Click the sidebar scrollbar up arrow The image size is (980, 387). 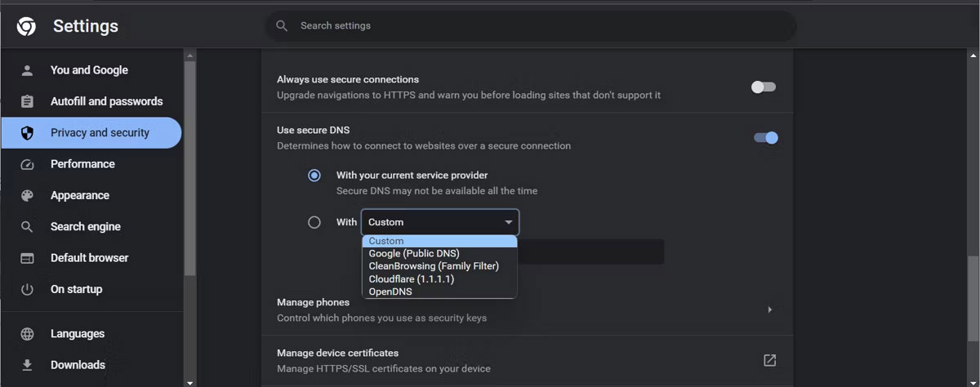pos(189,56)
